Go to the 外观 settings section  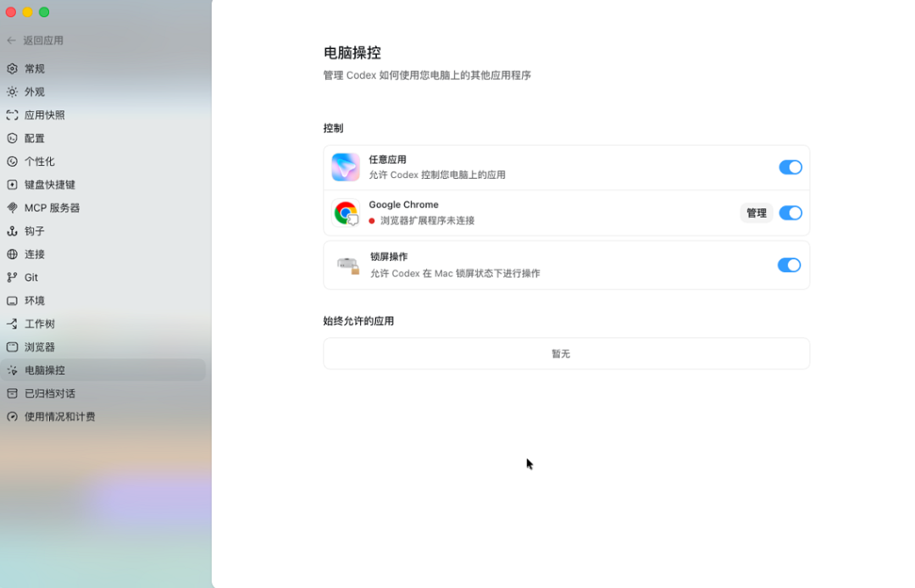click(103, 92)
